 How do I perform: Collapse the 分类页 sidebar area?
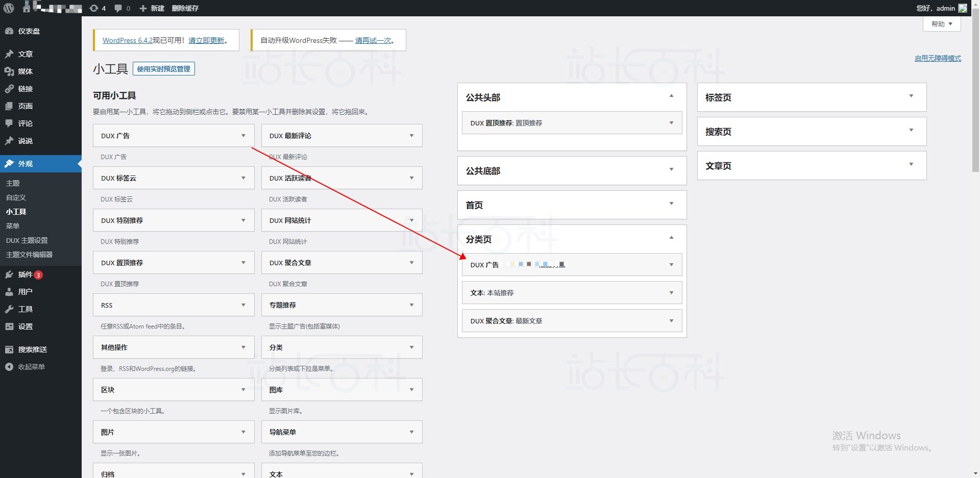[x=672, y=238]
